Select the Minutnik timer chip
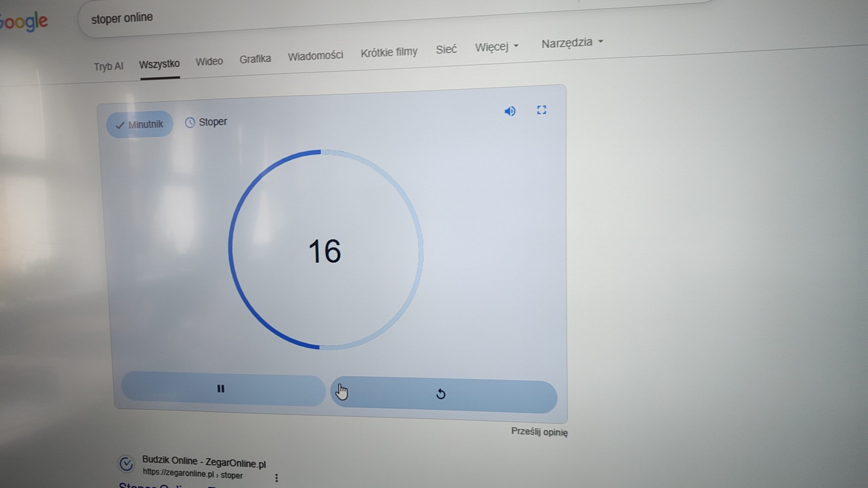This screenshot has width=868, height=488. [x=140, y=124]
